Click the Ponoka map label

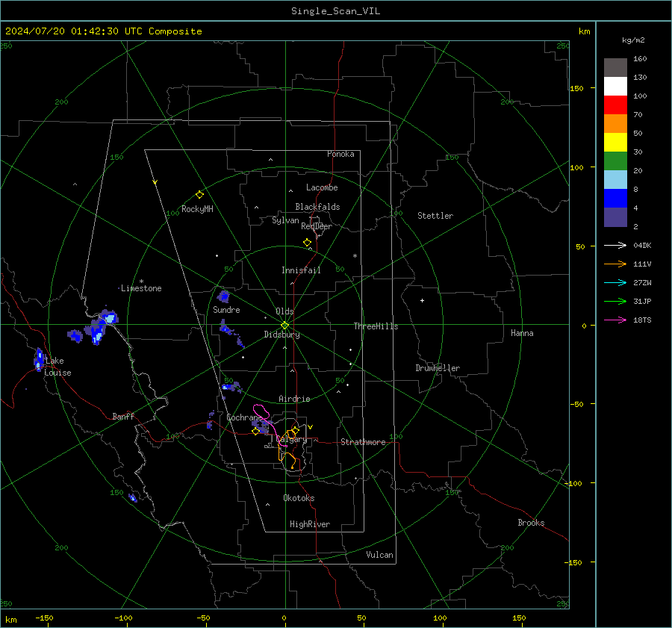[340, 154]
